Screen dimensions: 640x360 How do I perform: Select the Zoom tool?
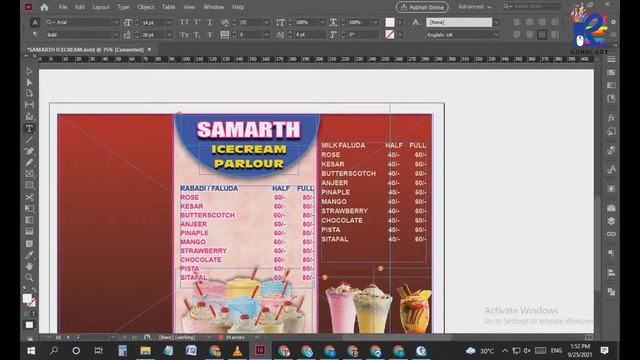coord(29,278)
